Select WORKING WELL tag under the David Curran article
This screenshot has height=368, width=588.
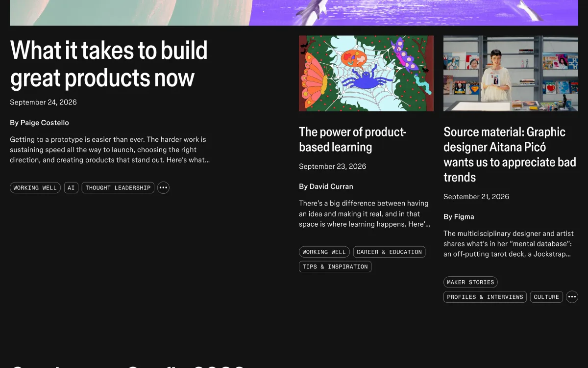coord(324,252)
